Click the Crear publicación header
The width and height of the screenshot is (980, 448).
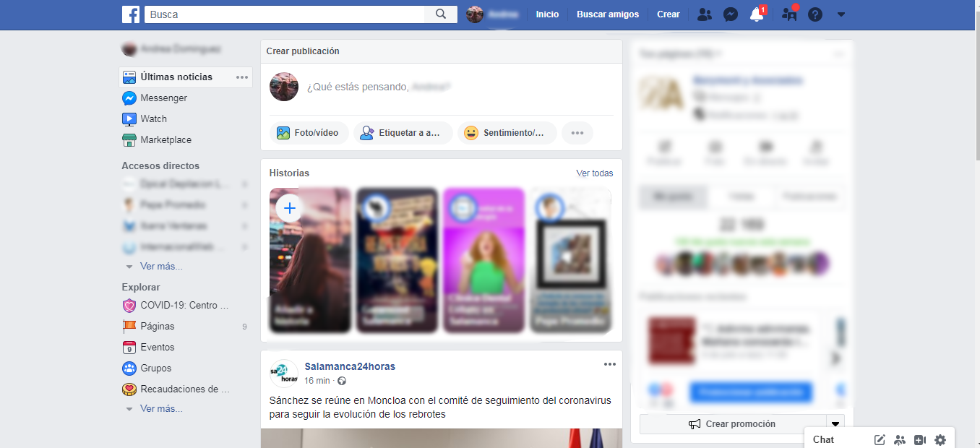coord(303,51)
